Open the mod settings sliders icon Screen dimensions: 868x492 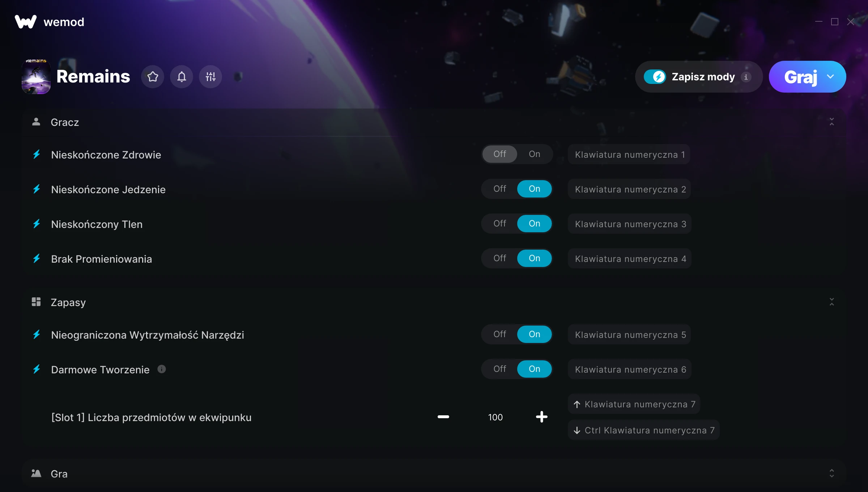[210, 77]
